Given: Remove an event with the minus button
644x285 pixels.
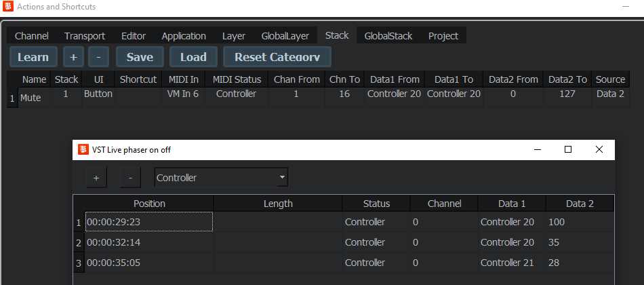Looking at the screenshot, I should click(130, 178).
